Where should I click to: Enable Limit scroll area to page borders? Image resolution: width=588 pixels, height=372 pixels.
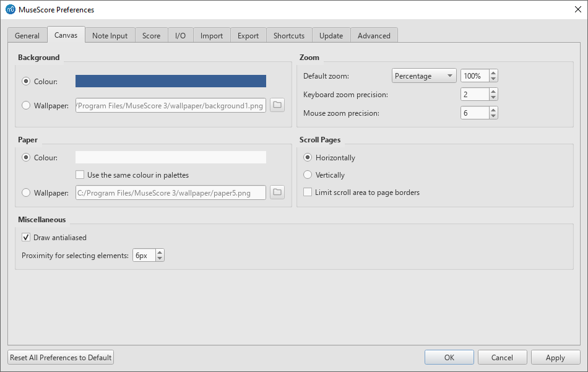[x=308, y=192]
